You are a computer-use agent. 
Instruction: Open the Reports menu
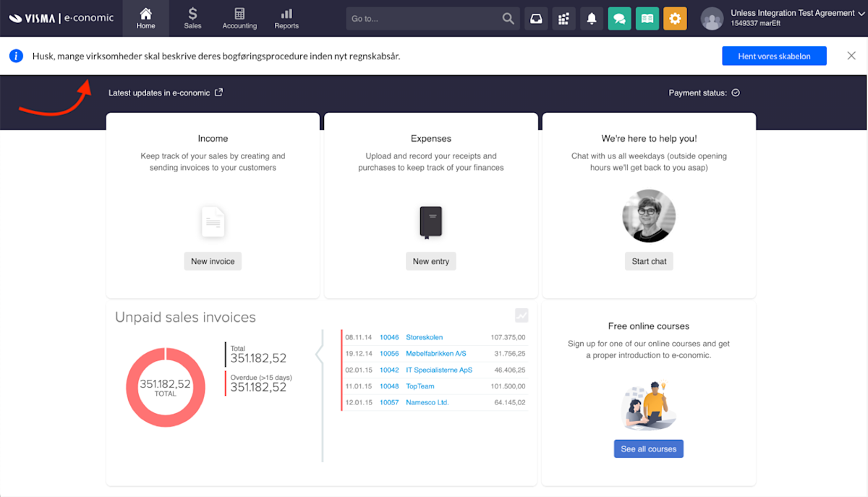coord(286,18)
